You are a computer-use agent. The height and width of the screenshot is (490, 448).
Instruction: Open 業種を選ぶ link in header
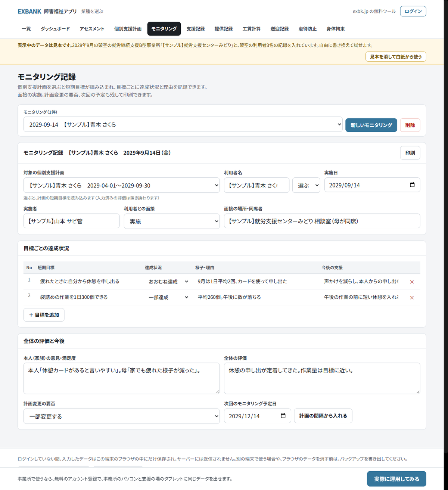point(92,12)
